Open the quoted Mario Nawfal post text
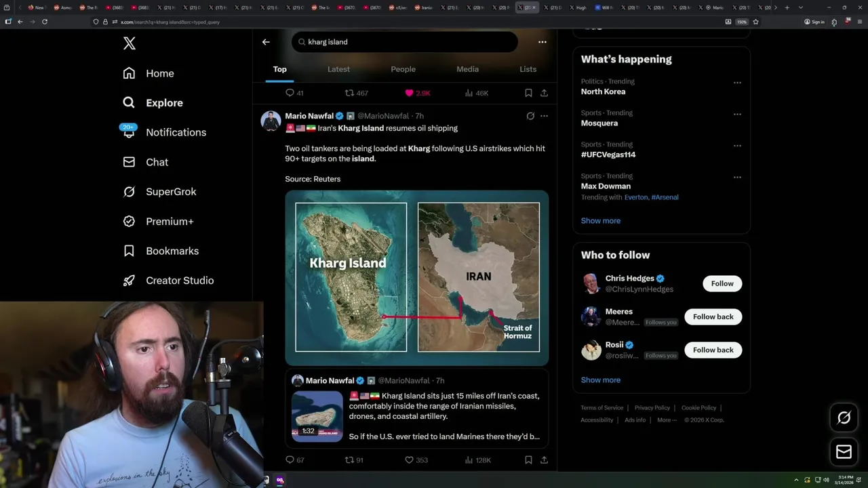Viewport: 868px width, 488px height. [x=445, y=416]
